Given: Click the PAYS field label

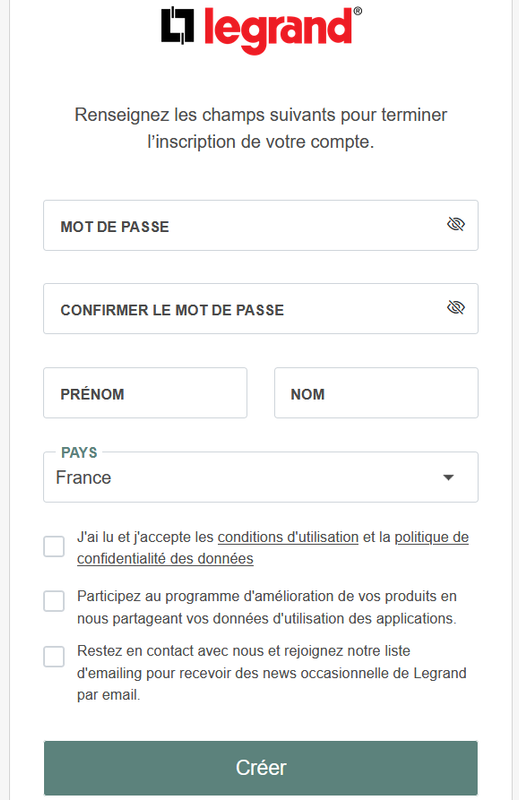Looking at the screenshot, I should pyautogui.click(x=79, y=453).
